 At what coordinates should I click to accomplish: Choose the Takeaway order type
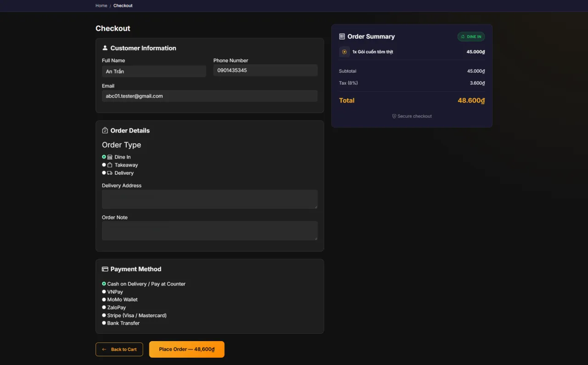104,165
